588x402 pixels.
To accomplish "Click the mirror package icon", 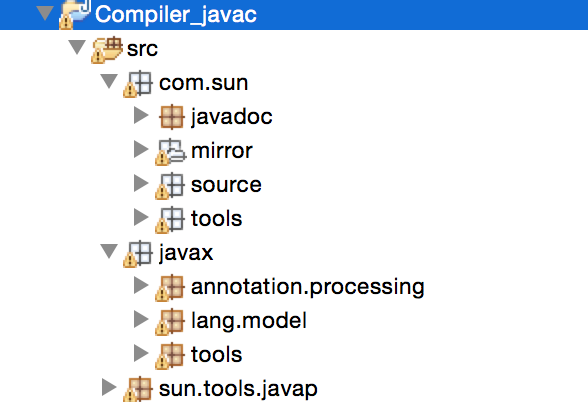I will click(170, 152).
